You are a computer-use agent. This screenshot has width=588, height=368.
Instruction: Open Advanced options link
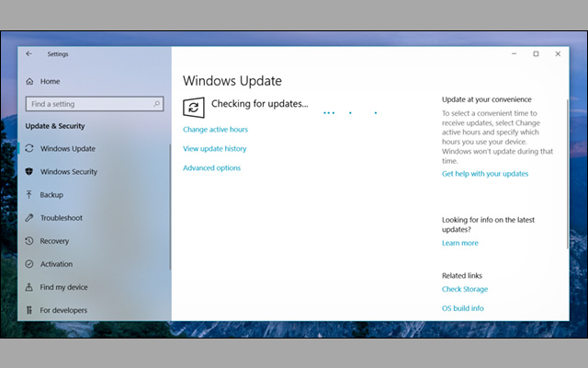click(x=211, y=168)
